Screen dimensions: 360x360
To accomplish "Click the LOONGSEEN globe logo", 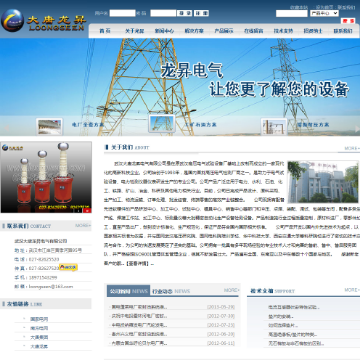I will coord(12,20).
